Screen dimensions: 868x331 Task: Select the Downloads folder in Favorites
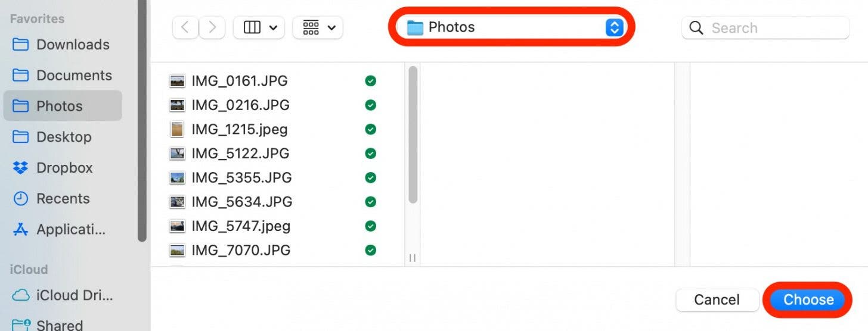pyautogui.click(x=63, y=45)
